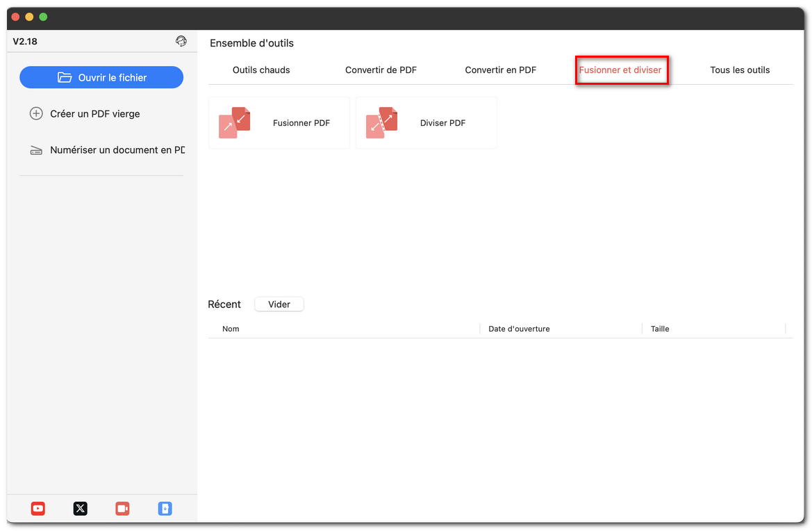812x531 pixels.
Task: Click the scanner icon next to Numériser
Action: (x=36, y=149)
